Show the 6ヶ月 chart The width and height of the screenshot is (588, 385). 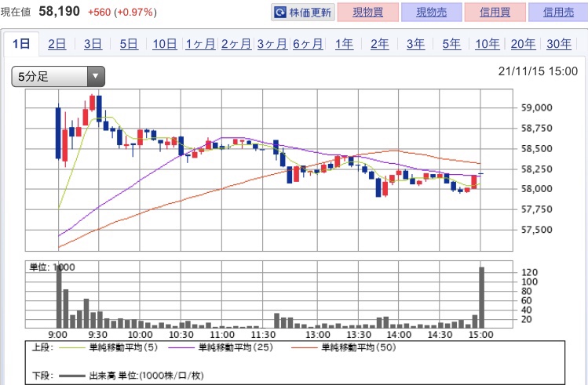(x=308, y=44)
